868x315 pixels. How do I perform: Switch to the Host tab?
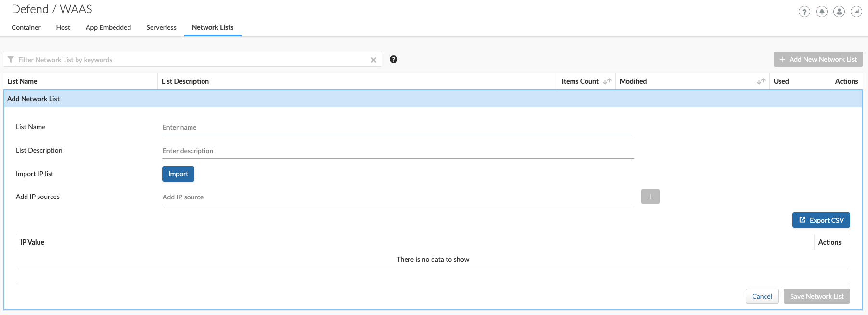(63, 27)
